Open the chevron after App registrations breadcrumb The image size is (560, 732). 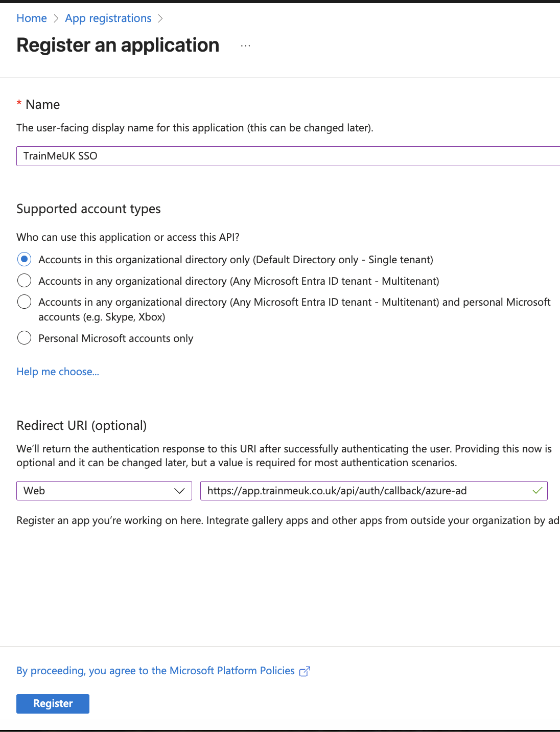(161, 18)
